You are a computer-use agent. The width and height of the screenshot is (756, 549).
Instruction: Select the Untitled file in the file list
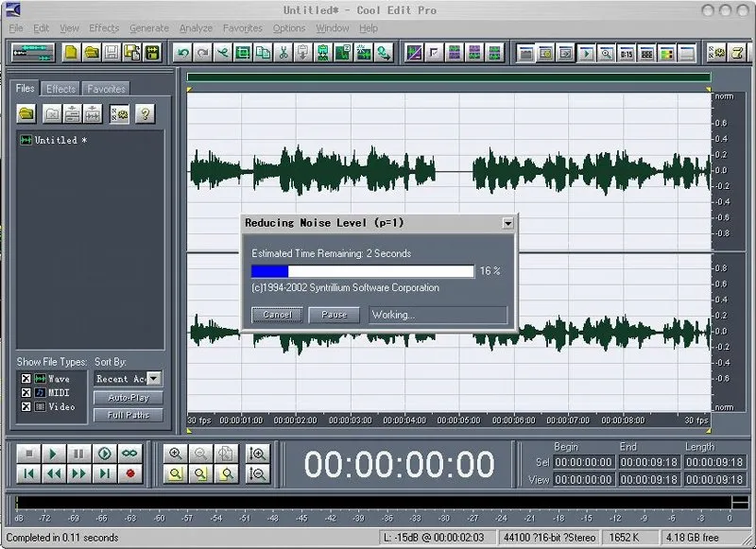[x=54, y=140]
